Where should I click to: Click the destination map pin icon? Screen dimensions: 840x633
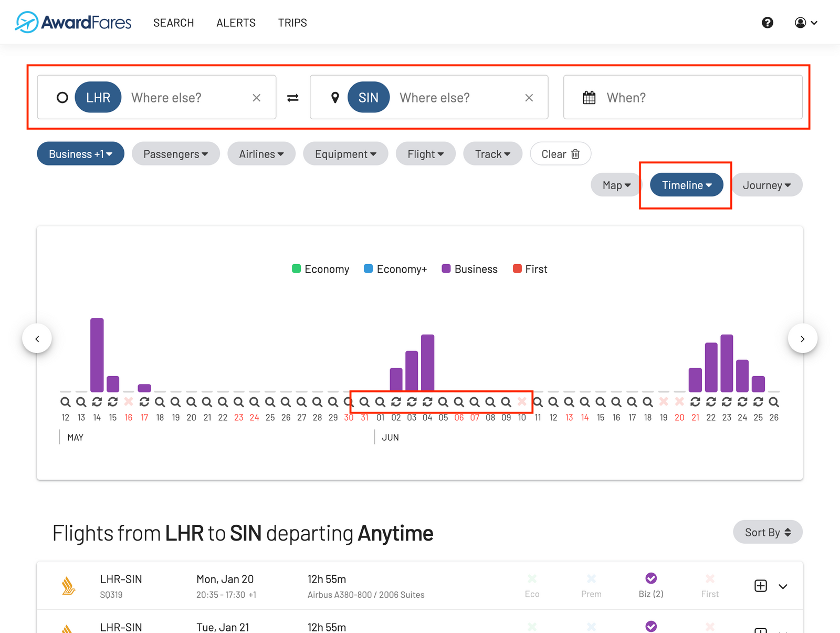pyautogui.click(x=335, y=98)
